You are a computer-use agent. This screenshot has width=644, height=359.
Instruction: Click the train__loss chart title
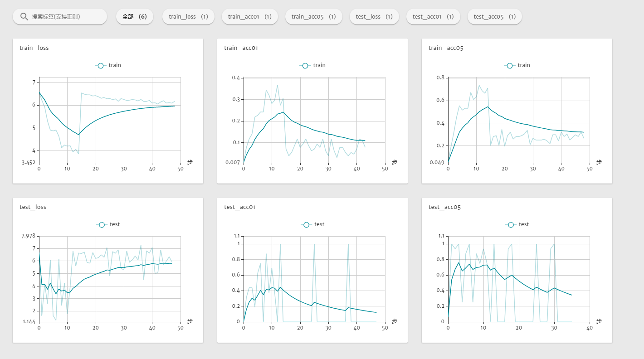[x=34, y=48]
